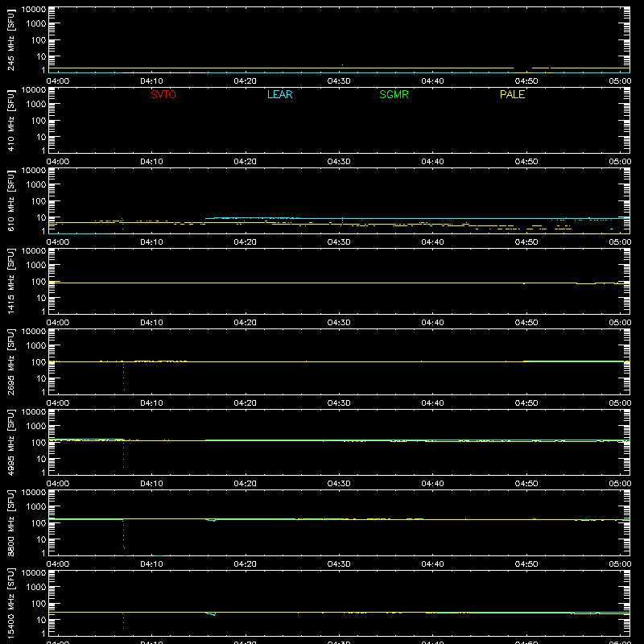
Task: Click the 04:50 tick label under the 2695 MHz panel
Action: [x=526, y=403]
